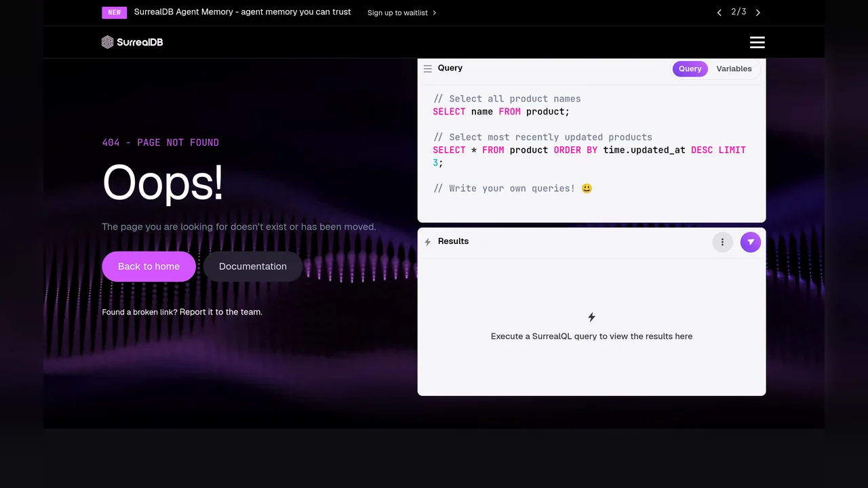This screenshot has height=488, width=868.
Task: Click the lightning icon beside Results title
Action: [428, 242]
